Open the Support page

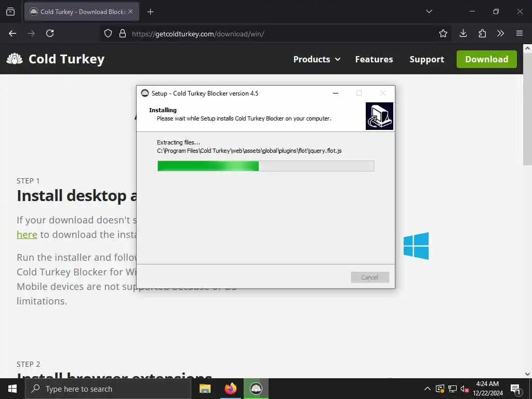pyautogui.click(x=427, y=59)
